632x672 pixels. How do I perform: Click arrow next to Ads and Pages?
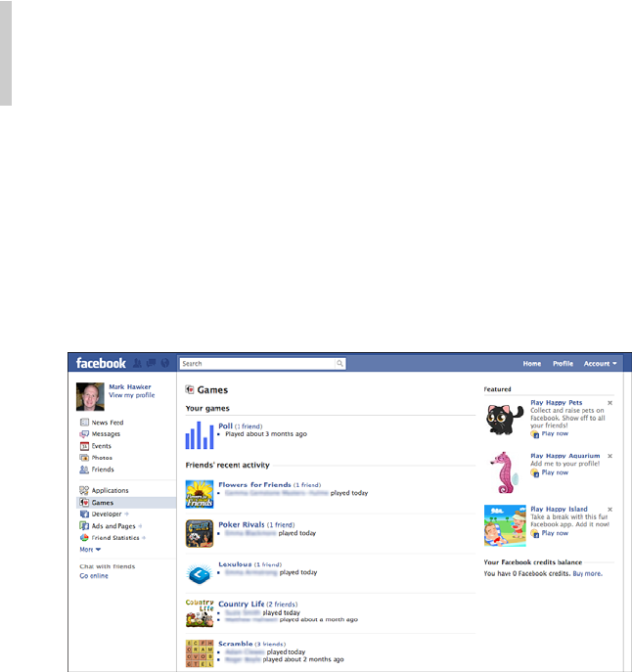140,526
